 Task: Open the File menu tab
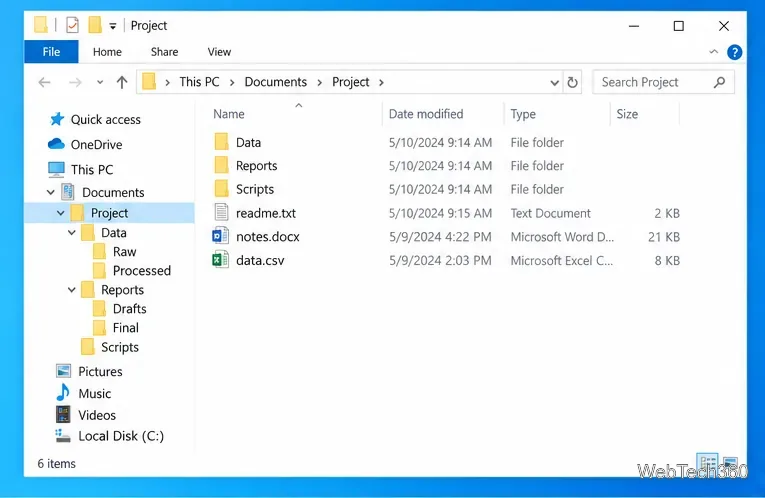point(51,52)
